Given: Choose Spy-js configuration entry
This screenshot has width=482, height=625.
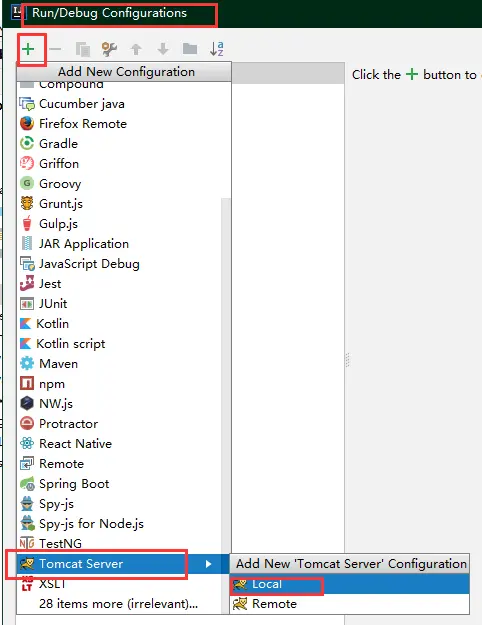Looking at the screenshot, I should (119, 504).
